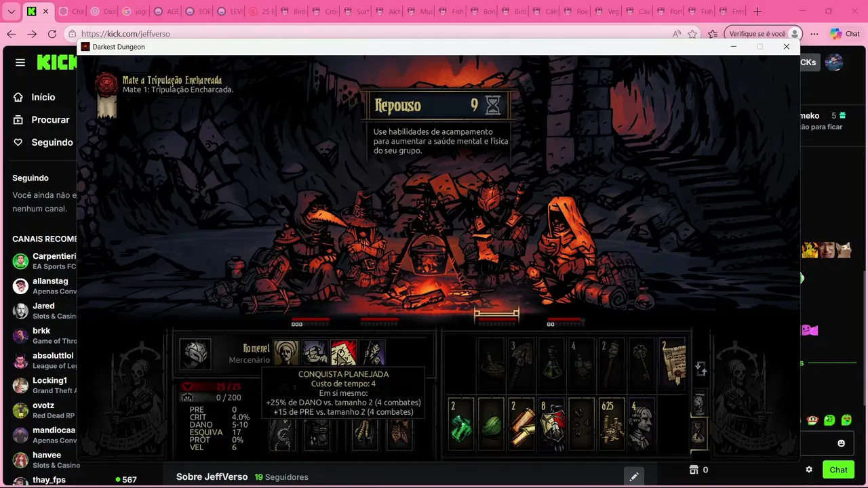Pick the gold pile of 625
Screen dimensions: 868x488
pyautogui.click(x=611, y=424)
